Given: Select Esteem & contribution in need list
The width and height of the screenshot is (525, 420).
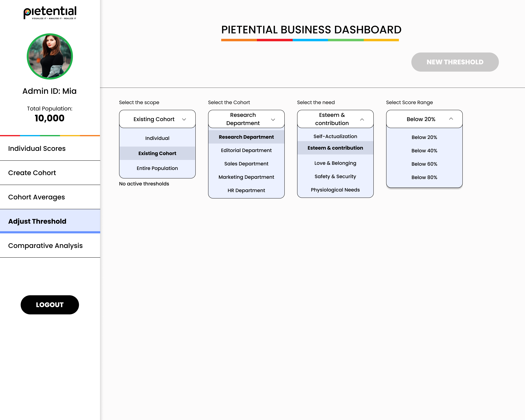Looking at the screenshot, I should tap(335, 148).
